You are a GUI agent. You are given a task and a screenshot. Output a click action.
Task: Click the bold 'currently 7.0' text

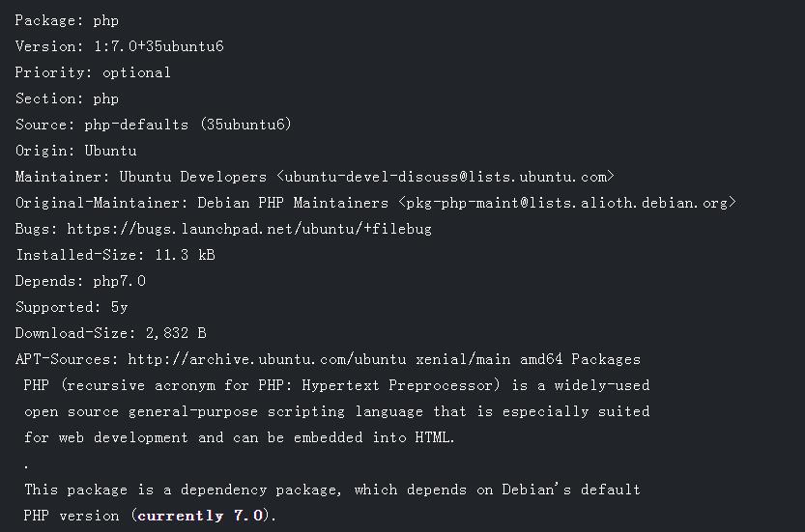point(201,516)
